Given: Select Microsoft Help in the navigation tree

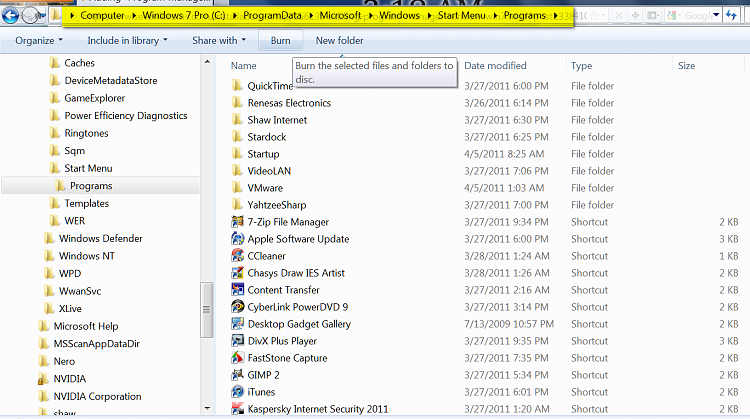Looking at the screenshot, I should point(86,326).
